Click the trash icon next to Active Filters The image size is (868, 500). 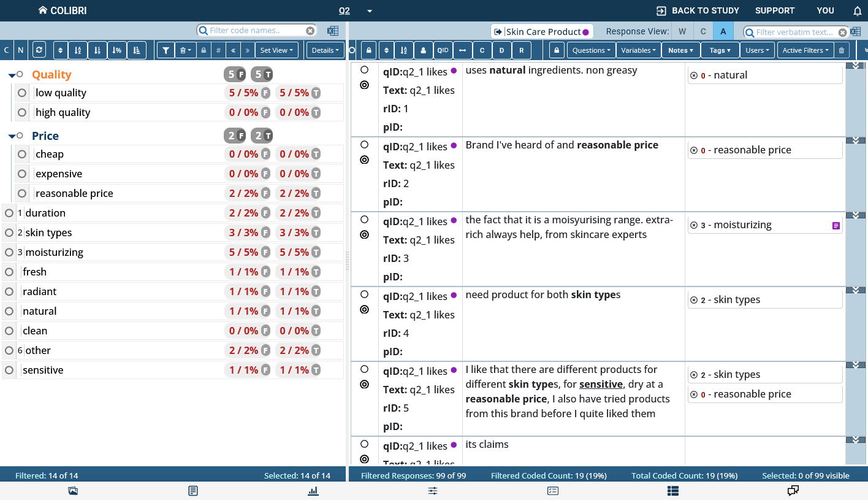point(842,50)
